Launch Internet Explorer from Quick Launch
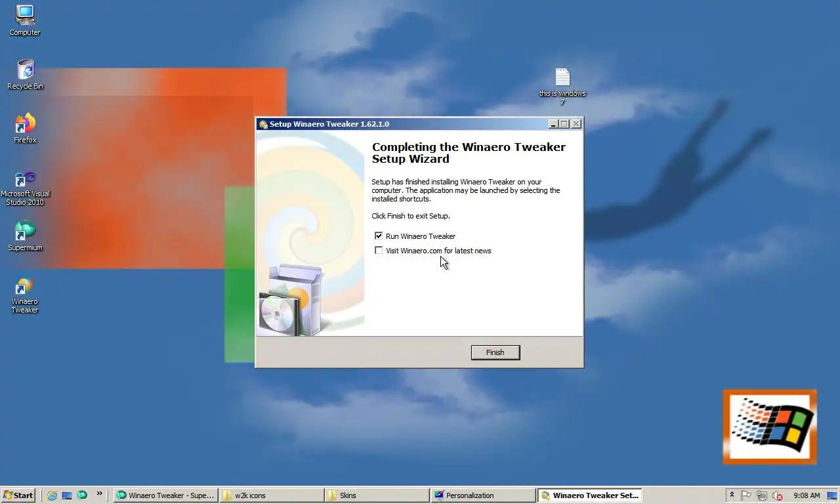The height and width of the screenshot is (504, 840). click(x=52, y=495)
